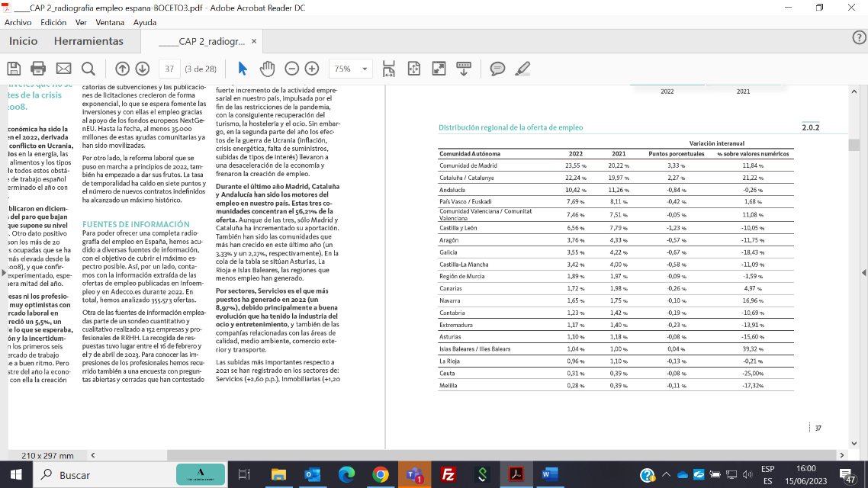Click the vertical scrollbar thumb
The image size is (868, 488).
pyautogui.click(x=854, y=145)
